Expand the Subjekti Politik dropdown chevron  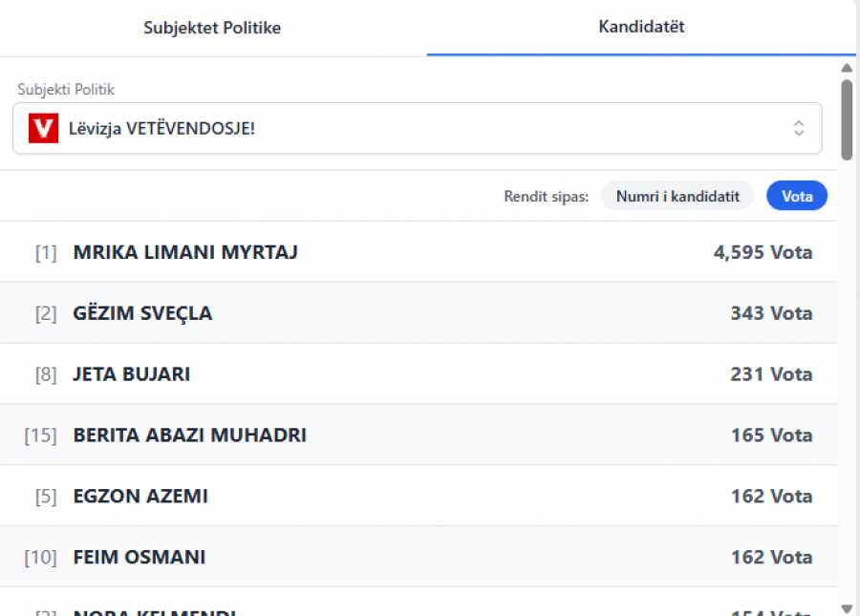coord(799,128)
